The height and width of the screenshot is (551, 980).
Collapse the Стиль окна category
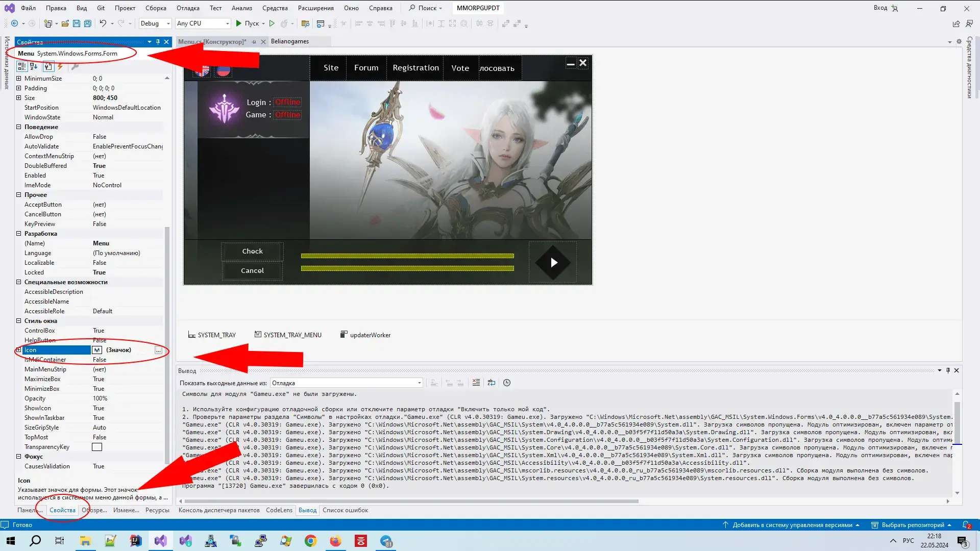tap(19, 321)
